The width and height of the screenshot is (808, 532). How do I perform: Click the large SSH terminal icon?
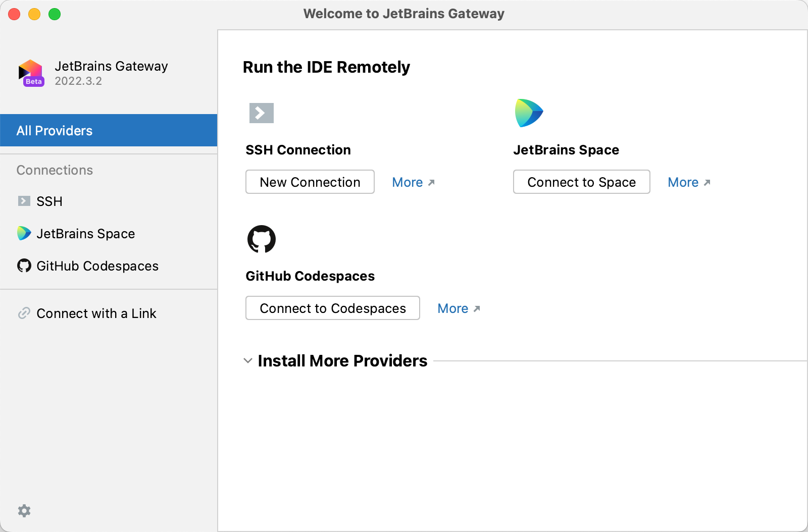tap(261, 113)
